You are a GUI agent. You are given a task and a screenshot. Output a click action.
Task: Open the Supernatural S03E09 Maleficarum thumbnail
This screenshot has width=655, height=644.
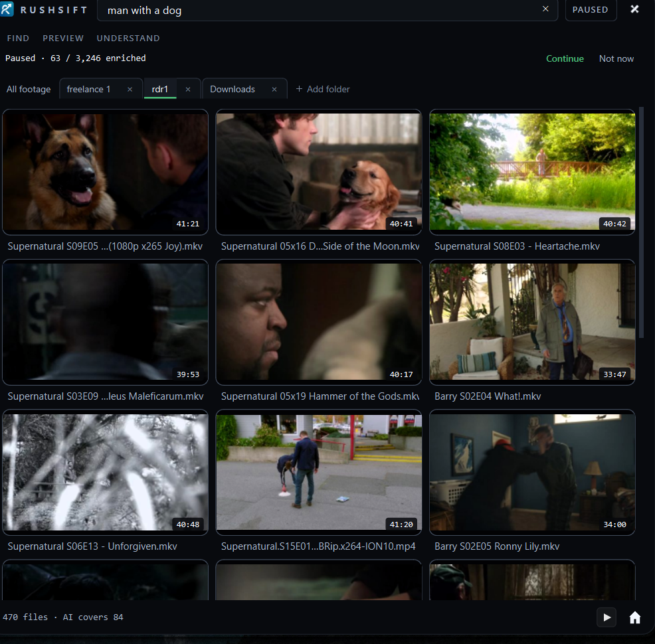[105, 322]
